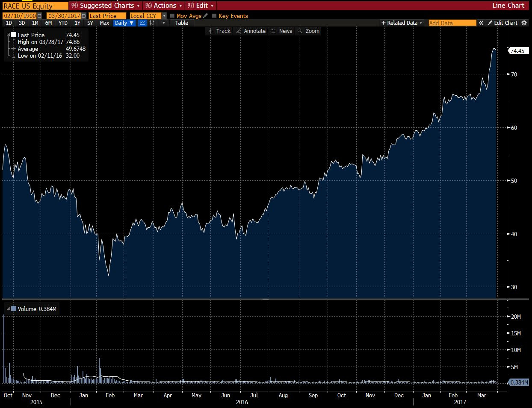Open the Actions dropdown menu
This screenshot has height=408, width=532.
163,6
